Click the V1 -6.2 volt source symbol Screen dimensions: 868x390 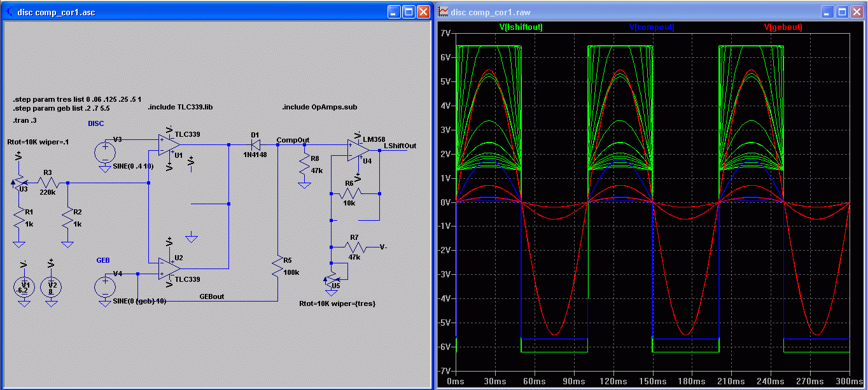point(25,286)
